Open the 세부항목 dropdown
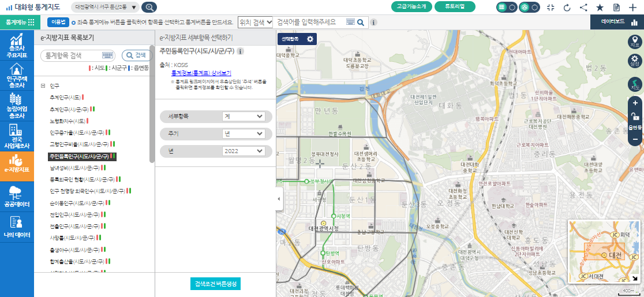This screenshot has width=644, height=297. tap(243, 116)
